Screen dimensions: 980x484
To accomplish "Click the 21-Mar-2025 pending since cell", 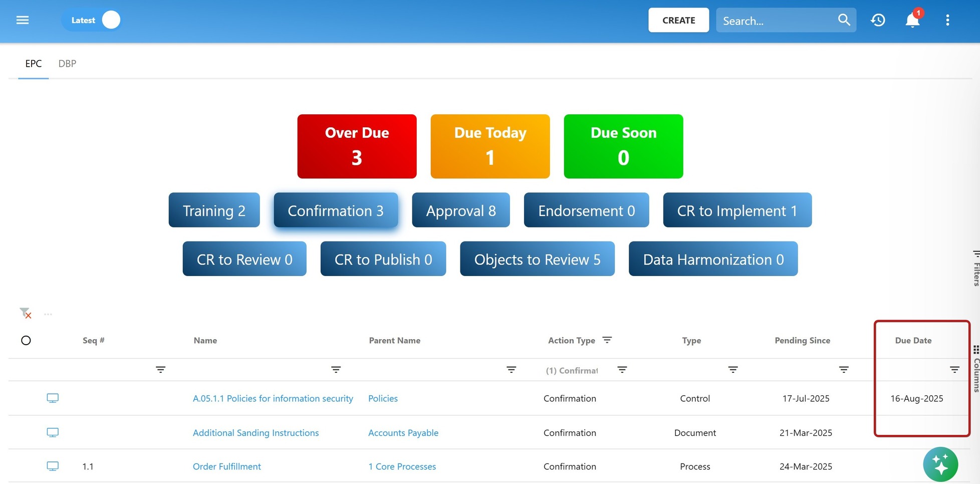I will [x=806, y=432].
